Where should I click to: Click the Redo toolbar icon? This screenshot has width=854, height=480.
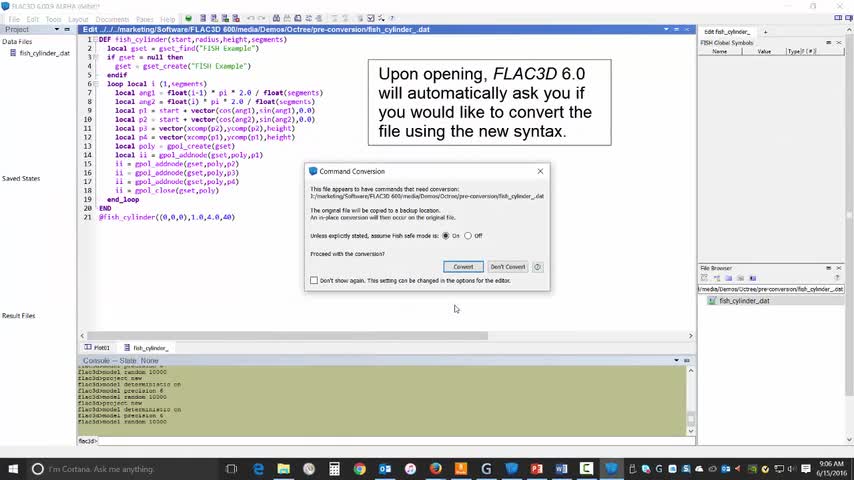click(x=262, y=19)
